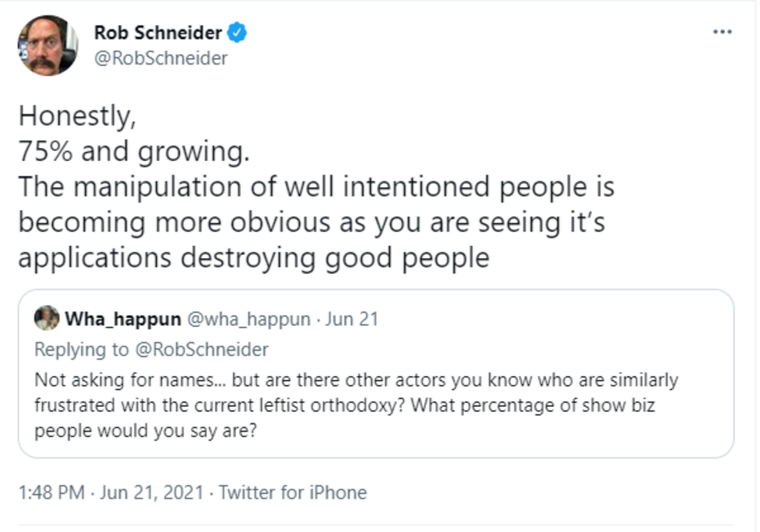Click Wha_happun's small avatar in quoted tweet

47,319
